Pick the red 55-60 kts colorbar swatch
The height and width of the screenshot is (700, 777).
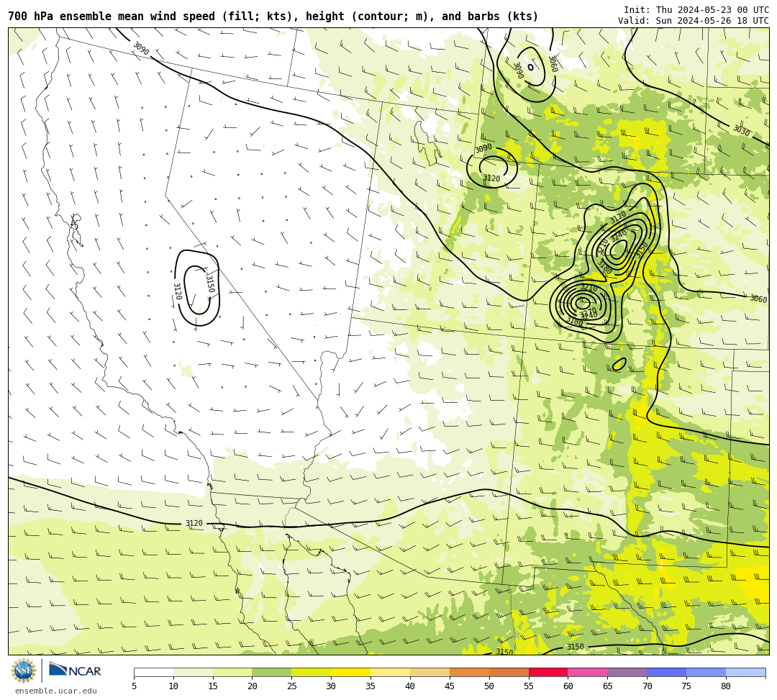click(548, 672)
